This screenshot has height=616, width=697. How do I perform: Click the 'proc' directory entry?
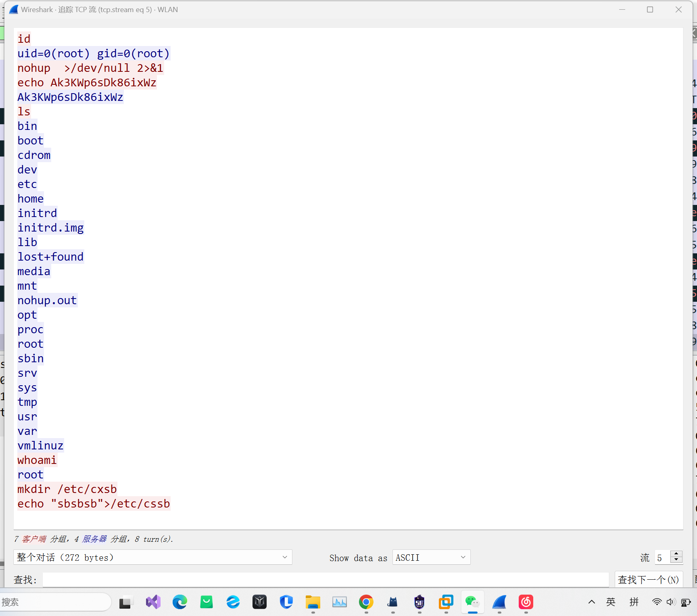[31, 329]
